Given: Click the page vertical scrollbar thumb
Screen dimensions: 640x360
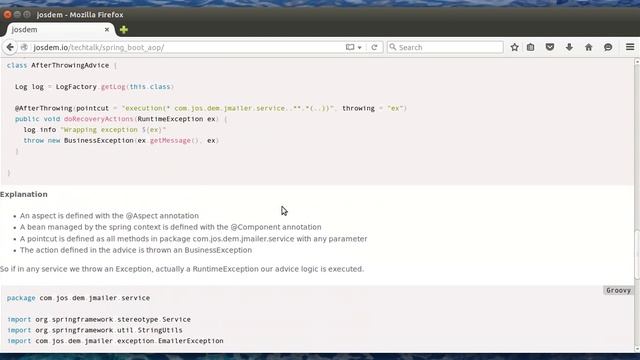Looking at the screenshot, I should 637,255.
